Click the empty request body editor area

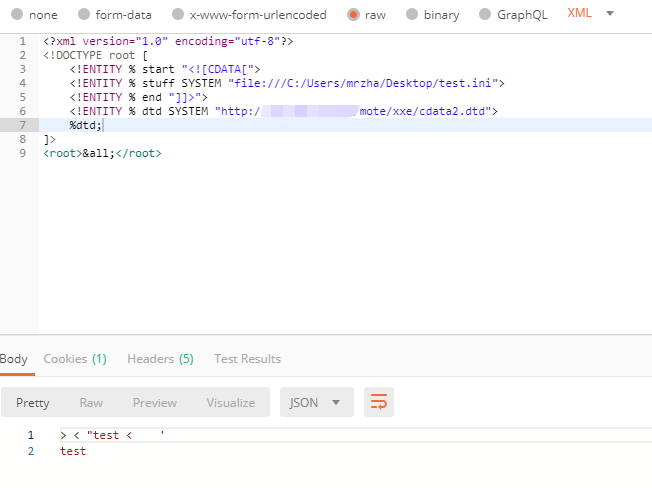pyautogui.click(x=345, y=245)
